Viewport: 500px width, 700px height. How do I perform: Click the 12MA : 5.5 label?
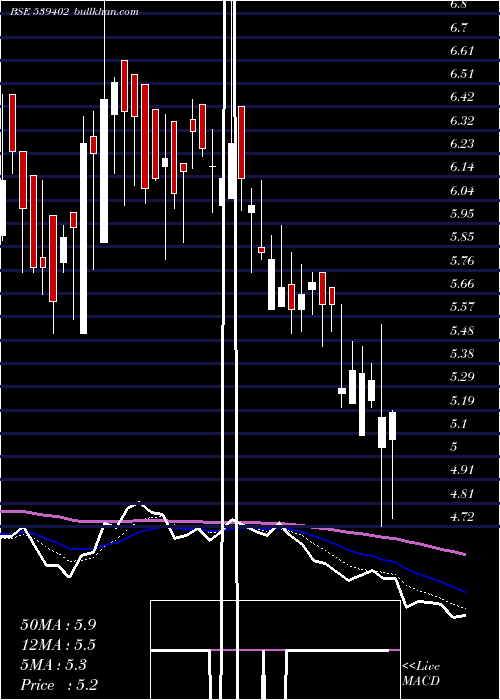pyautogui.click(x=58, y=645)
